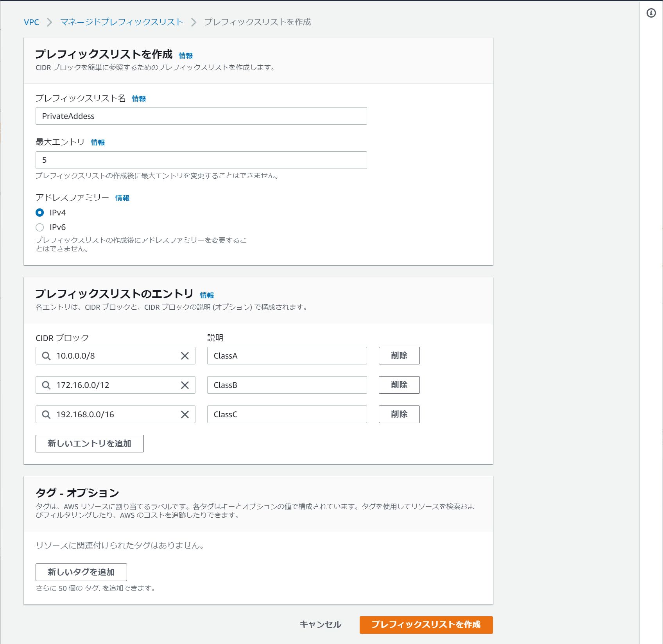Viewport: 663px width, 644px height.
Task: Open 情報 link next to プレフィックスリストを作成 heading
Action: click(186, 56)
